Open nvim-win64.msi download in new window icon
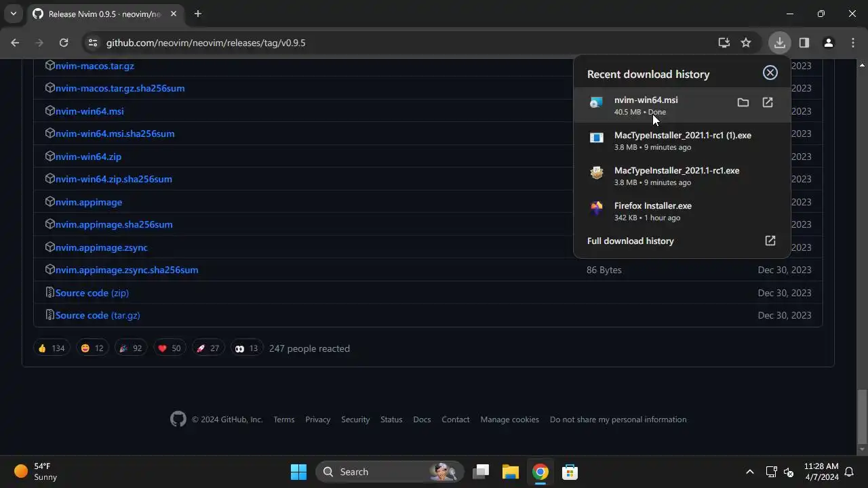Screen dimensions: 868x488 tap(768, 102)
